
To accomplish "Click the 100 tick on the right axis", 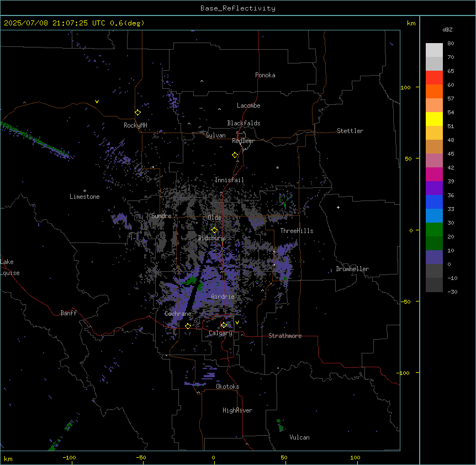I will [x=405, y=87].
